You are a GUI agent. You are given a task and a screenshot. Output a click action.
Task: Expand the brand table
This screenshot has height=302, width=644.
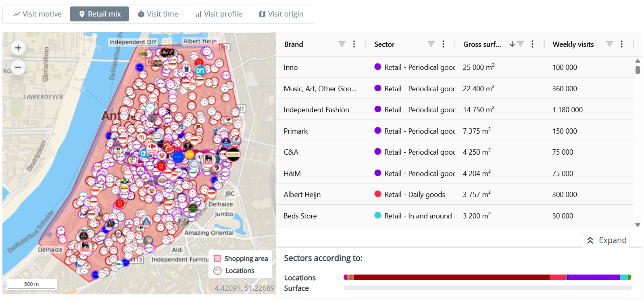[x=607, y=240]
